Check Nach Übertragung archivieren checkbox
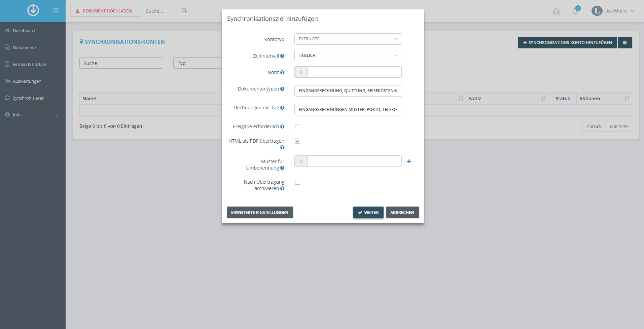Image resolution: width=644 pixels, height=329 pixels. click(297, 182)
